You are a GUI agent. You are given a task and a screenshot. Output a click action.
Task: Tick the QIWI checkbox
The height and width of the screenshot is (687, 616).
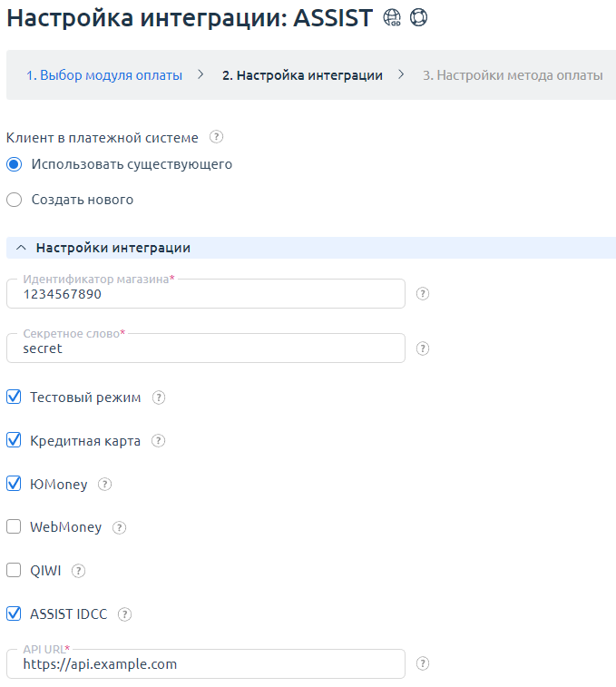point(14,570)
